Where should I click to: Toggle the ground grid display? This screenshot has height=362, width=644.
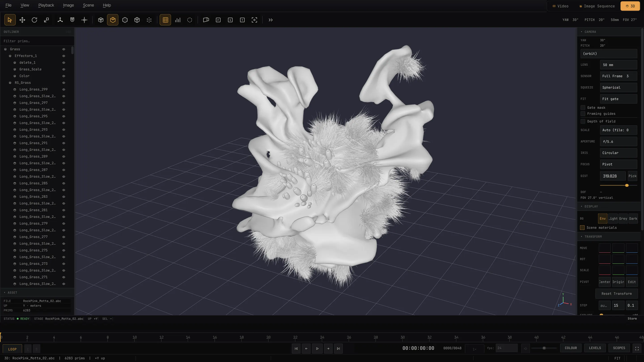click(x=165, y=20)
